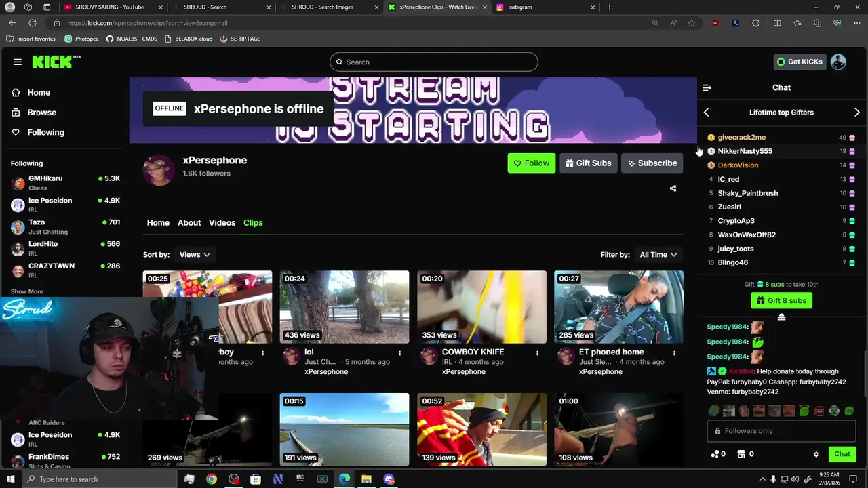Click the browser address bar URL
The image size is (868, 488).
point(147,23)
